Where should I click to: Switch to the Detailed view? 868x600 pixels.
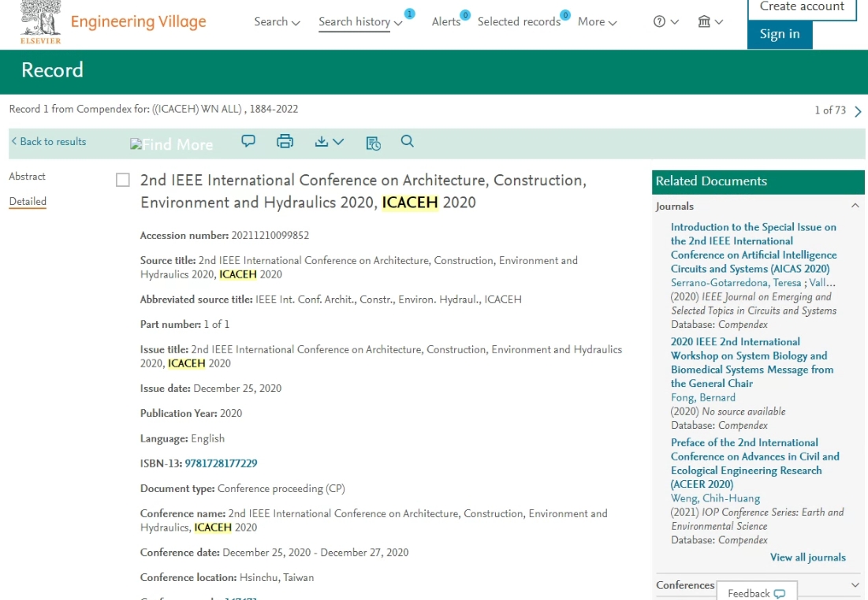[28, 202]
